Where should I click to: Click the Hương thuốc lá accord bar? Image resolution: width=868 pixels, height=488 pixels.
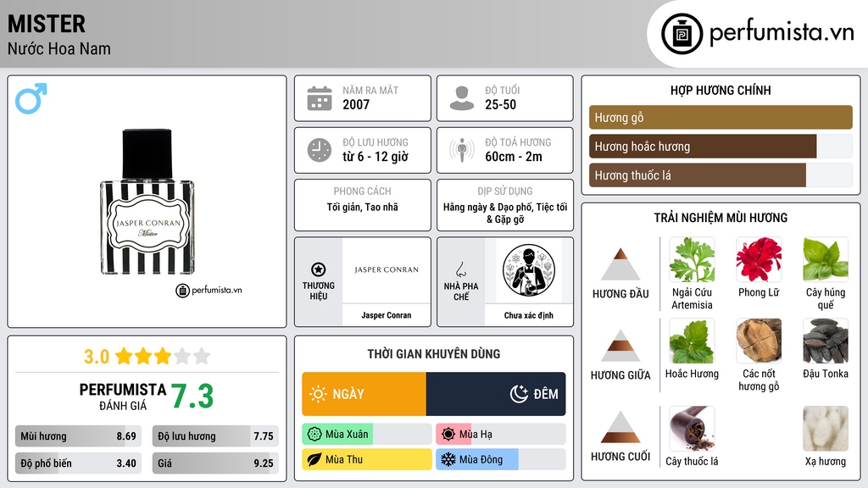[721, 175]
